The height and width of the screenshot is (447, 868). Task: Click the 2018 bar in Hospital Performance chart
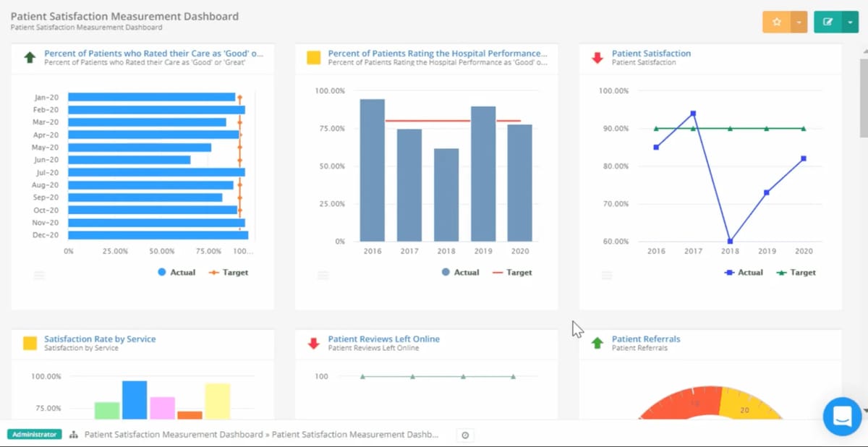[446, 195]
